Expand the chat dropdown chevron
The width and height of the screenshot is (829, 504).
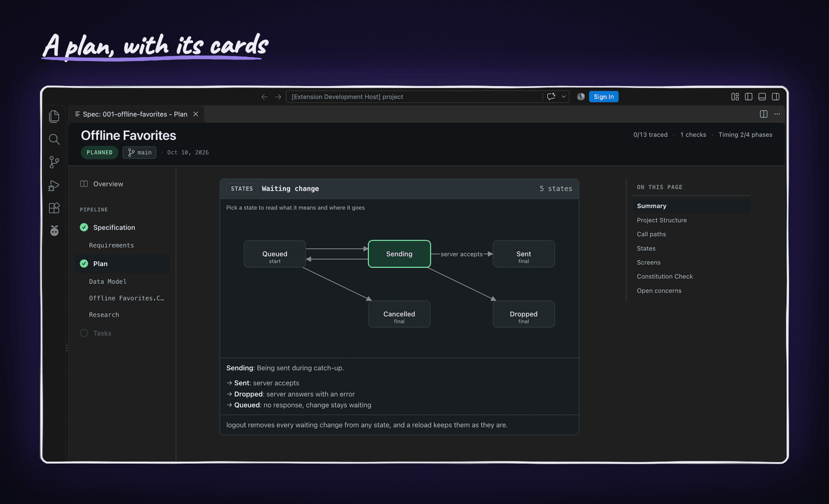[564, 97]
